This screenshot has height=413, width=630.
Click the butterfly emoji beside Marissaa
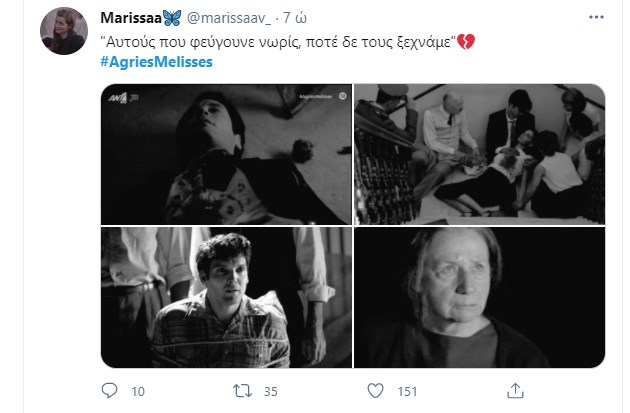point(172,18)
